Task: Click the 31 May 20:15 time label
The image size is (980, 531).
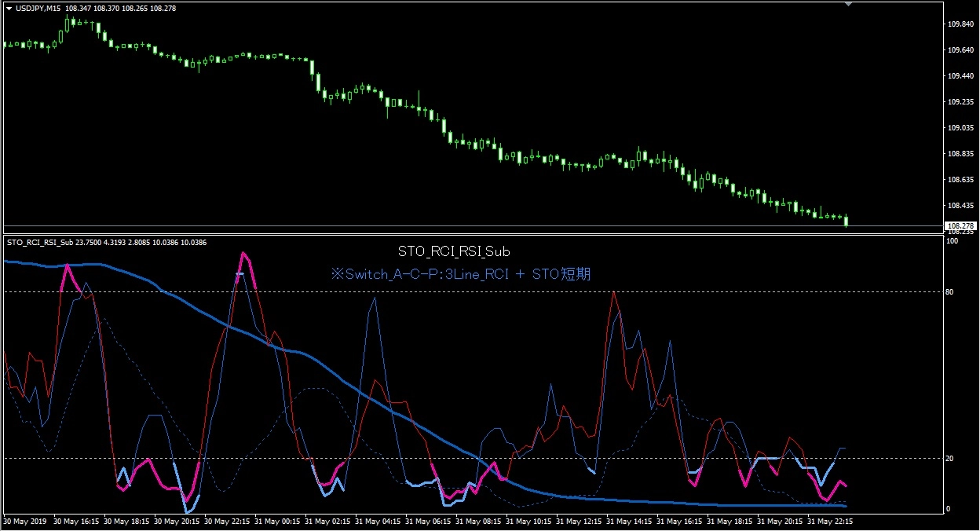Action: pos(780,521)
